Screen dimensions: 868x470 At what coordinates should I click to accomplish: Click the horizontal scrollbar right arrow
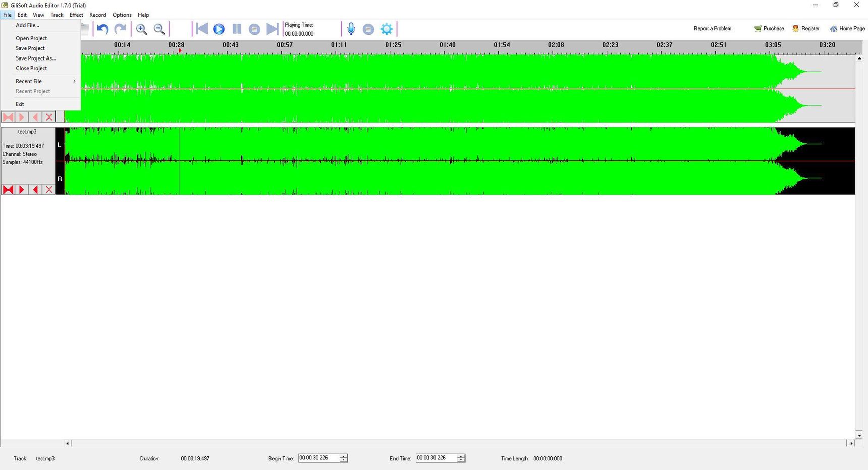851,443
